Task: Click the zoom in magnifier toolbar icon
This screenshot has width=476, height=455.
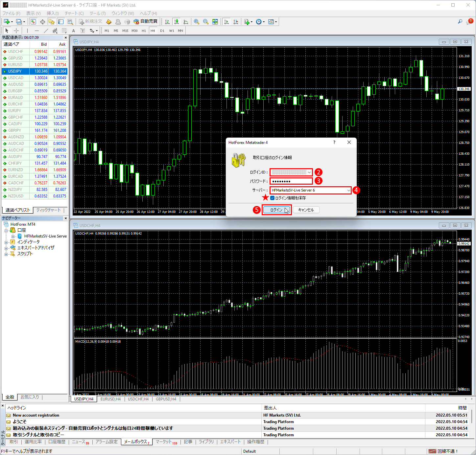Action: [197, 22]
